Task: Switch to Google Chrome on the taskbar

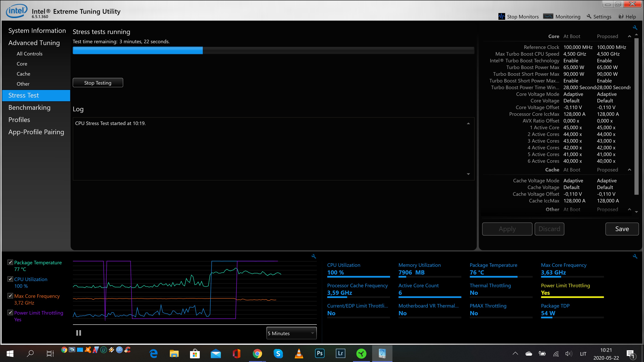Action: (x=257, y=353)
